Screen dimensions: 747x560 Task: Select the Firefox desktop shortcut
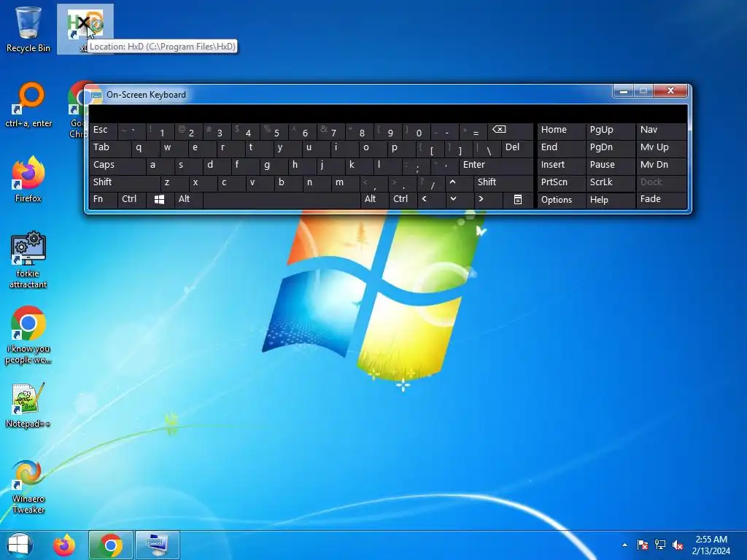28,179
